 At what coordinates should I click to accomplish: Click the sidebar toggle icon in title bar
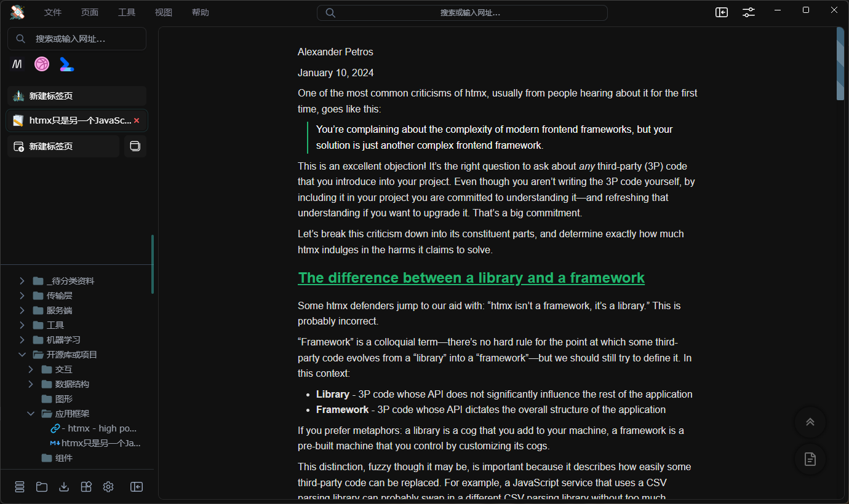click(722, 12)
